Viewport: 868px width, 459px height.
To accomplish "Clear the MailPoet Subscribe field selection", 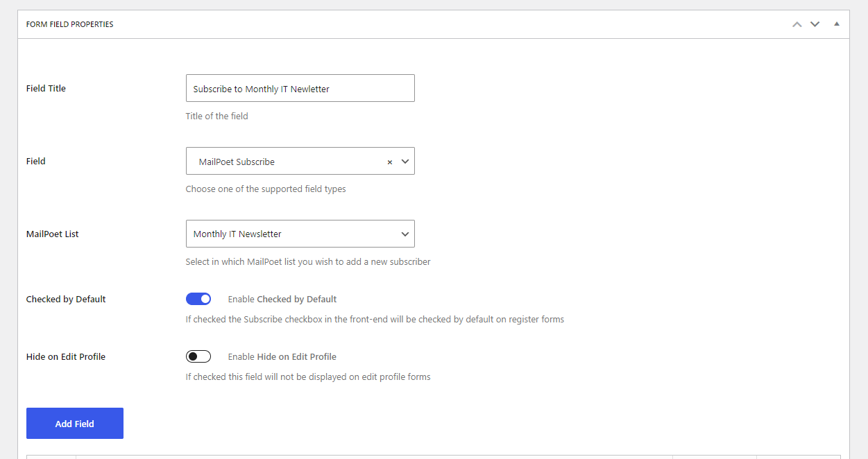I will pyautogui.click(x=390, y=162).
